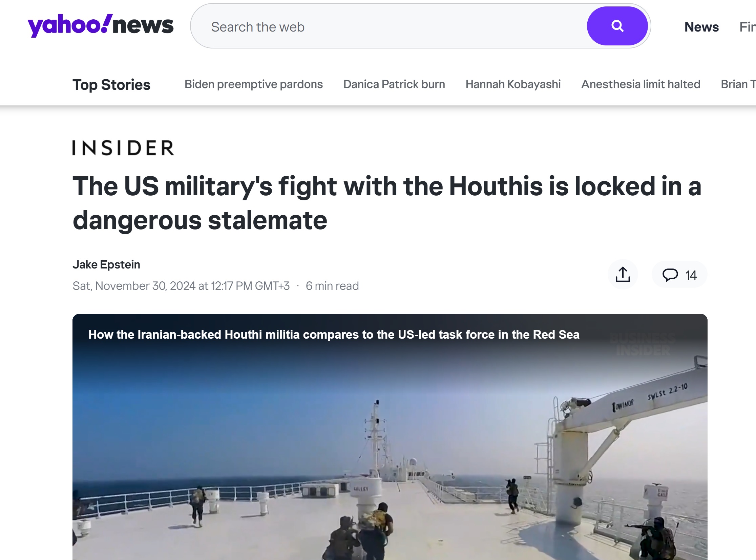This screenshot has height=560, width=756.
Task: Click the video title about Houthi militia
Action: [334, 335]
